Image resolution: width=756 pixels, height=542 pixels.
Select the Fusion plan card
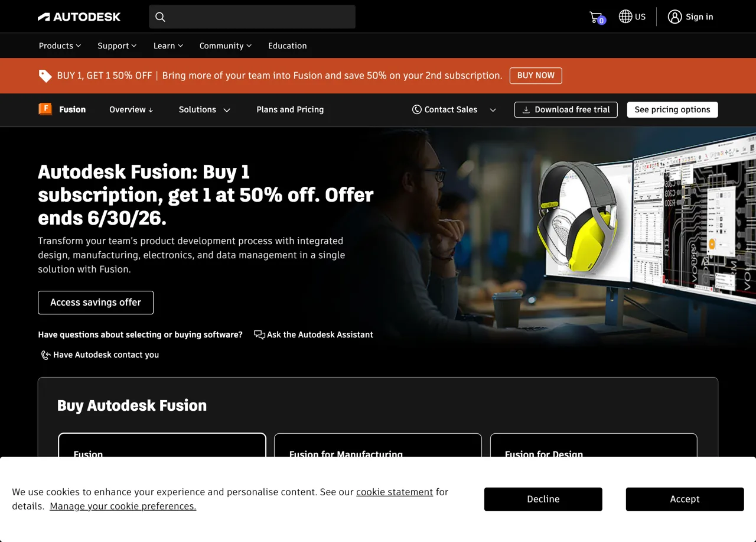pos(162,445)
